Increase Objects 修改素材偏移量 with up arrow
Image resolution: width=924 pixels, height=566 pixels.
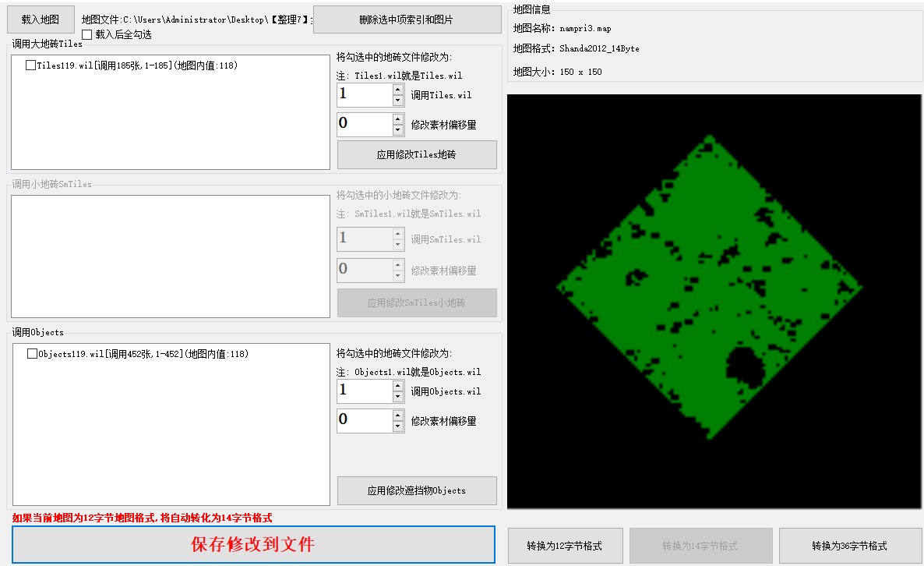pos(398,415)
